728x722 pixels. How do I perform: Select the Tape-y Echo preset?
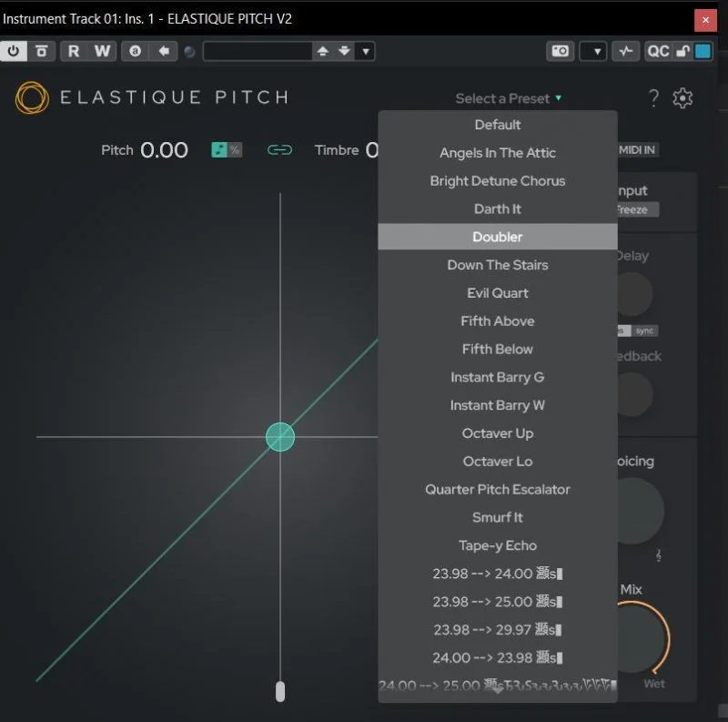coord(498,545)
